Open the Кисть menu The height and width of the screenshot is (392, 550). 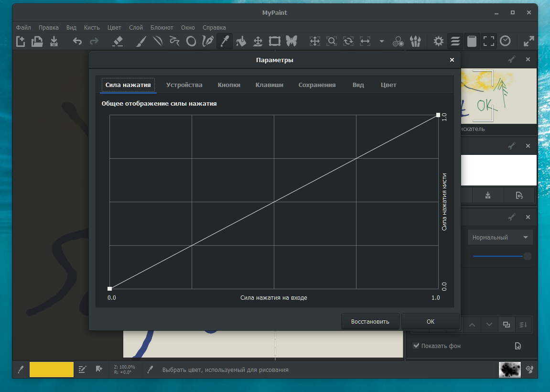(92, 27)
